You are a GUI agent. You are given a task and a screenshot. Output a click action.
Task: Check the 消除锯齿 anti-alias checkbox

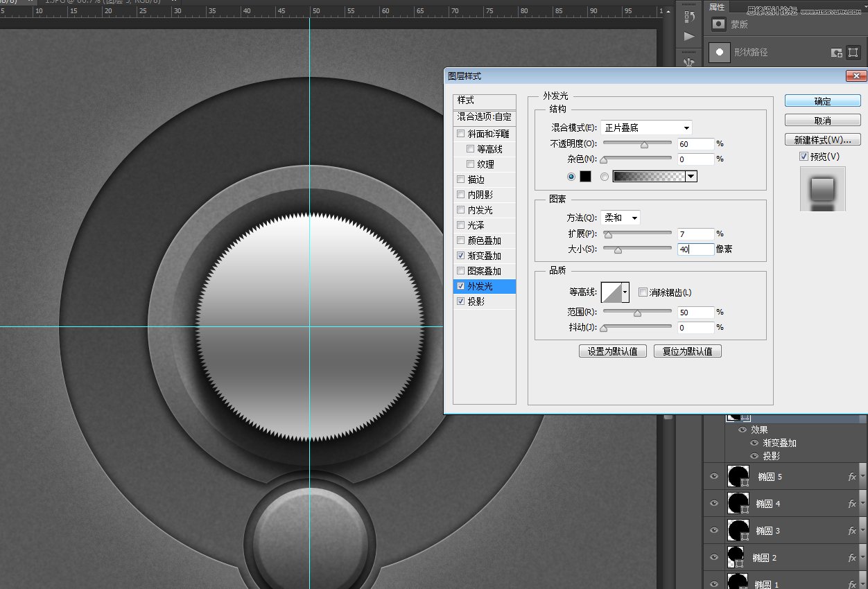coord(643,292)
